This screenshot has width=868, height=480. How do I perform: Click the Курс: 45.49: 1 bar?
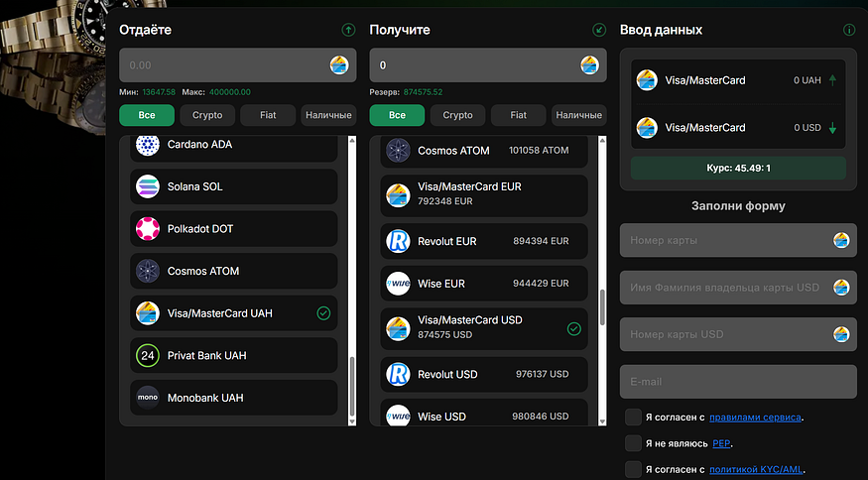click(x=738, y=168)
